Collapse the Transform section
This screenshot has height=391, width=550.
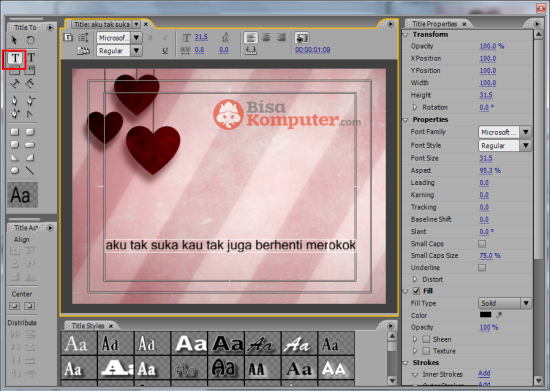406,35
